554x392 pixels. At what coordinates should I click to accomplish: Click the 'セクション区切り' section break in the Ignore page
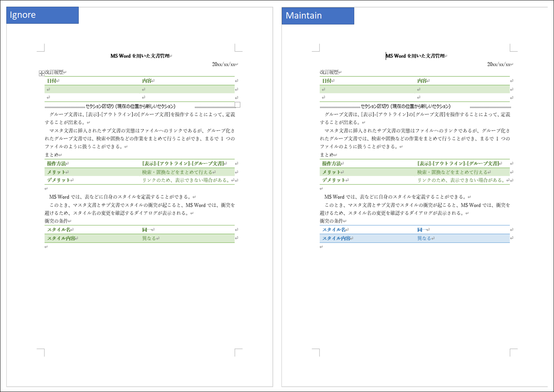point(140,106)
